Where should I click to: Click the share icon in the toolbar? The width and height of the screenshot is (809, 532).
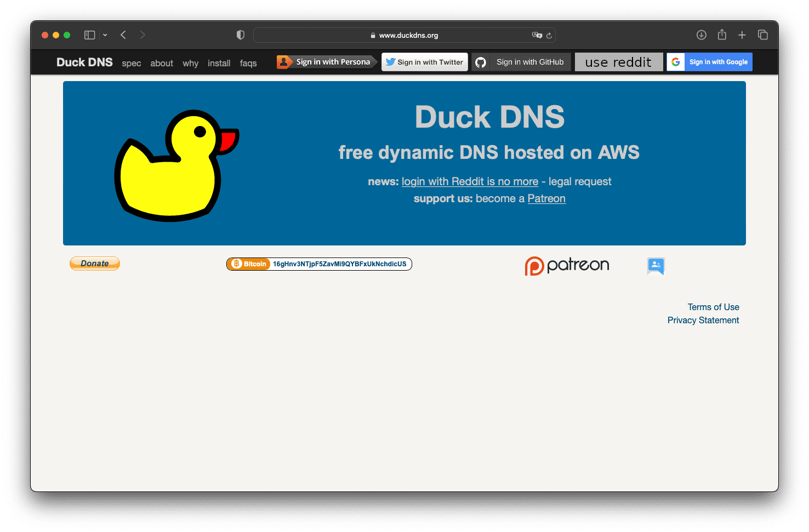click(722, 35)
